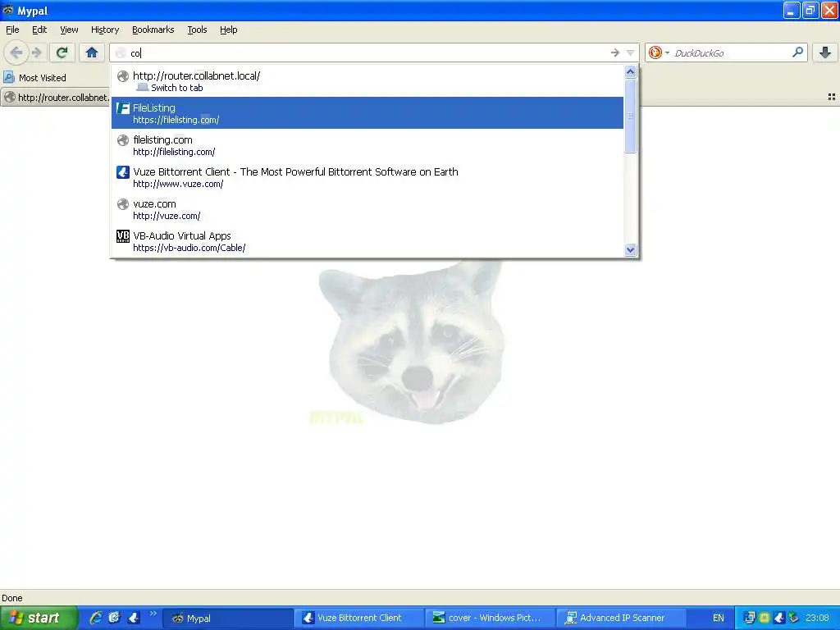Switch to Advanced IP Scanner taskbar button
This screenshot has height=630, width=840.
[x=622, y=619]
